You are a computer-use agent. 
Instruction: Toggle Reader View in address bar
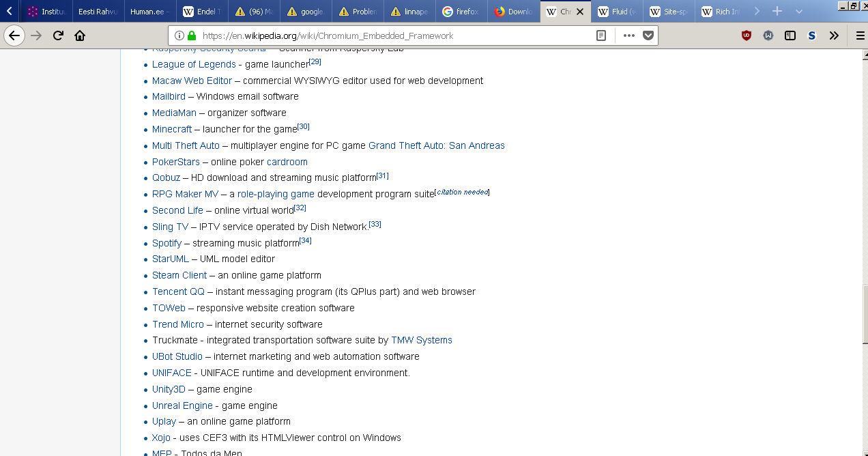(601, 35)
